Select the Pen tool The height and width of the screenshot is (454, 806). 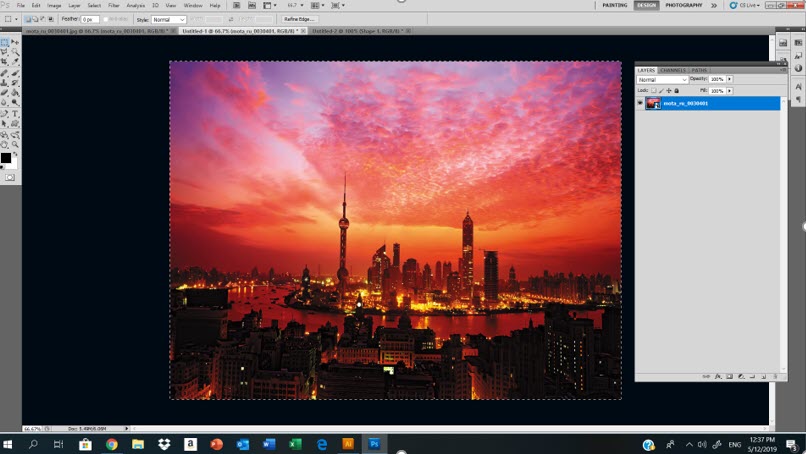click(x=5, y=114)
